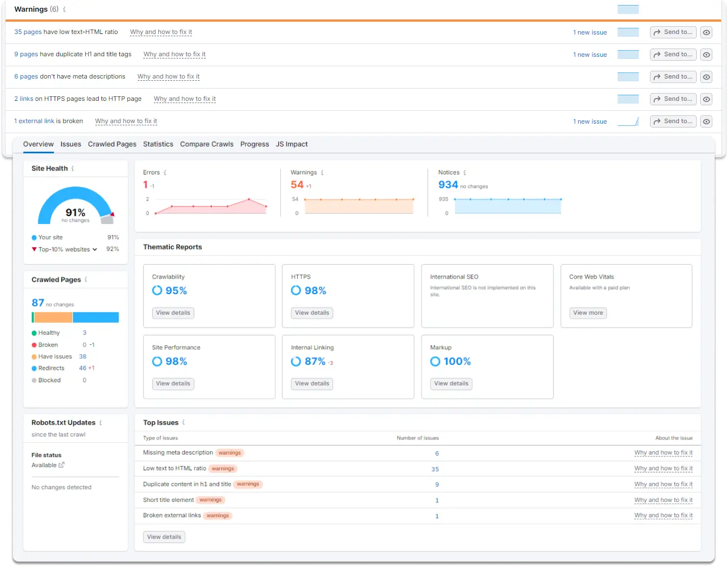The width and height of the screenshot is (728, 566).
Task: Click Site Performance 98% circle icon
Action: [157, 361]
